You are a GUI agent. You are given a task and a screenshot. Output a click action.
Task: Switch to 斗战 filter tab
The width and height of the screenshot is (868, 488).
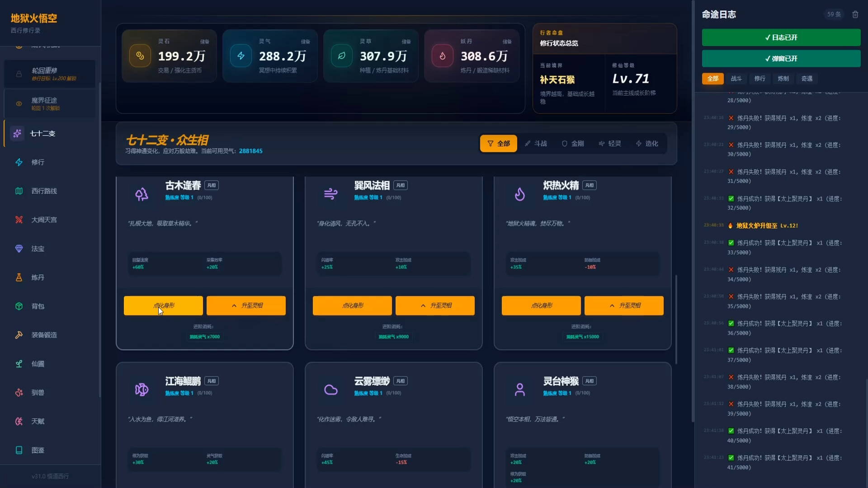click(x=536, y=144)
